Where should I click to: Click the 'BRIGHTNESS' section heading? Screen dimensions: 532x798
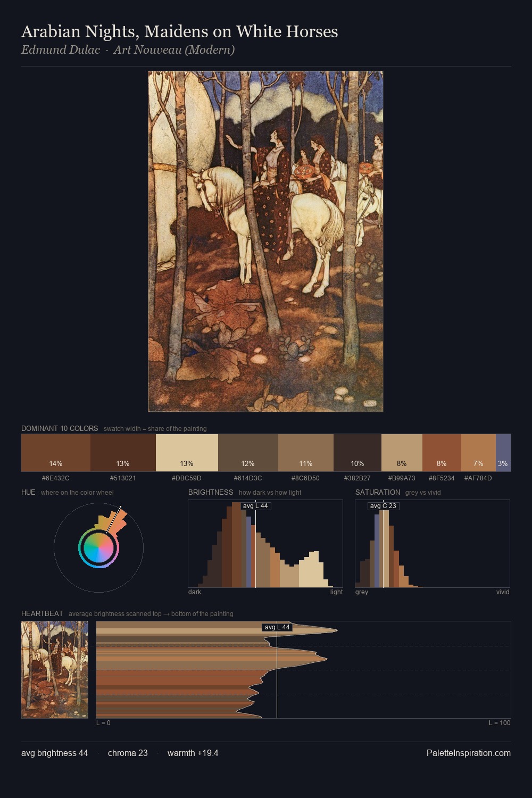[211, 492]
